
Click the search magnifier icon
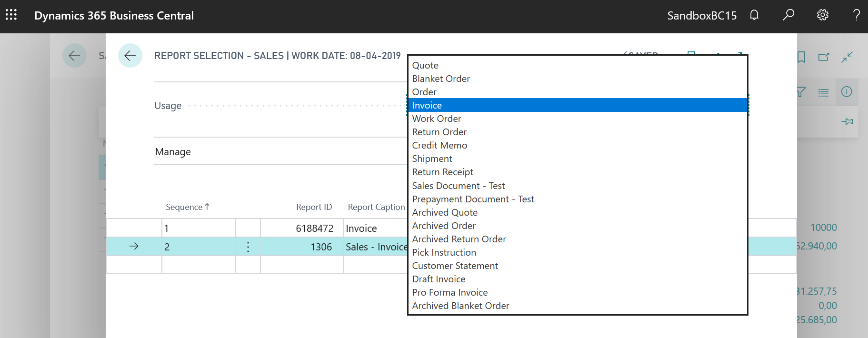coord(788,15)
